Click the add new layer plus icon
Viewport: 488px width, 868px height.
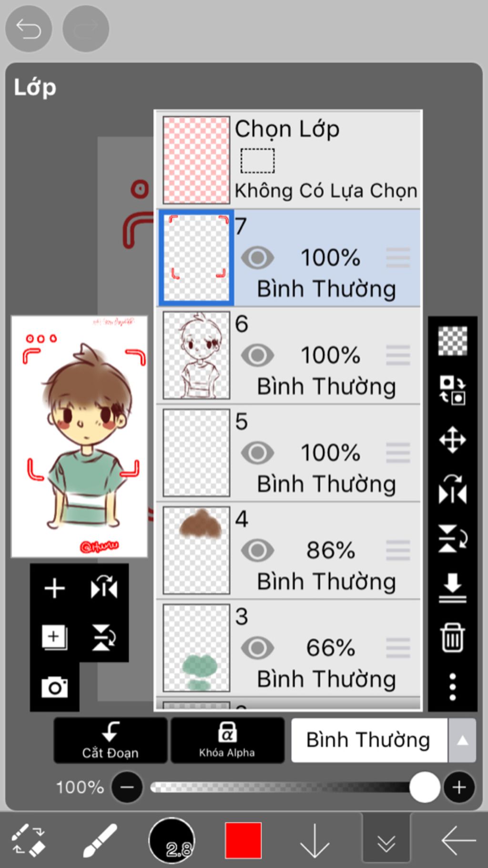coord(54,588)
